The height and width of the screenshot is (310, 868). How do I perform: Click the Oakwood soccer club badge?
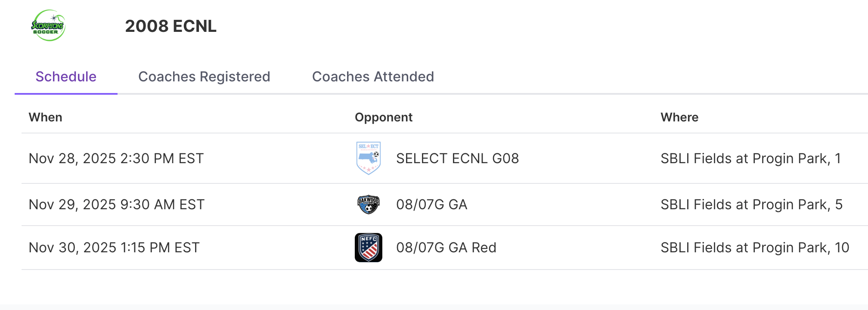click(x=369, y=205)
